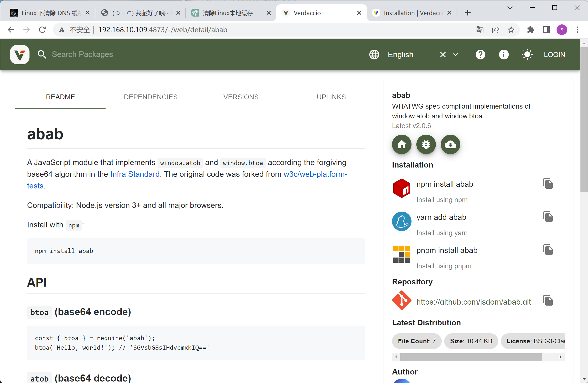Image resolution: width=588 pixels, height=383 pixels.
Task: Bookmark this page with star icon
Action: 511,30
